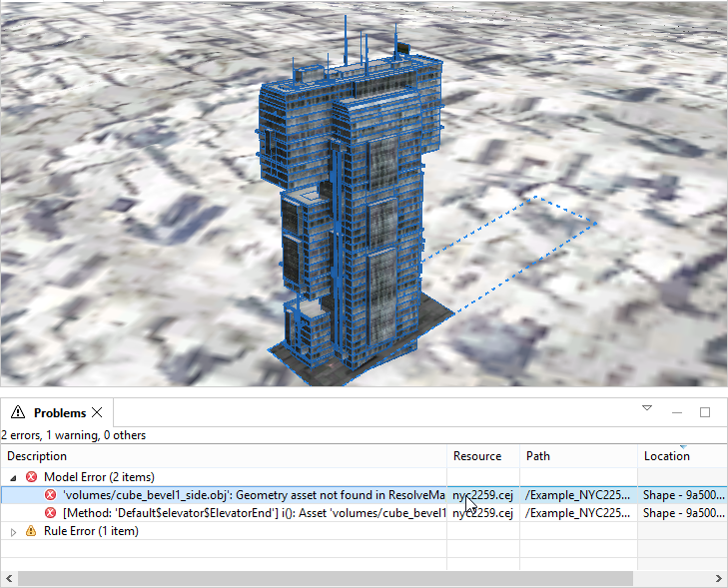
Task: Click the Rule Error warning icon
Action: tap(31, 531)
